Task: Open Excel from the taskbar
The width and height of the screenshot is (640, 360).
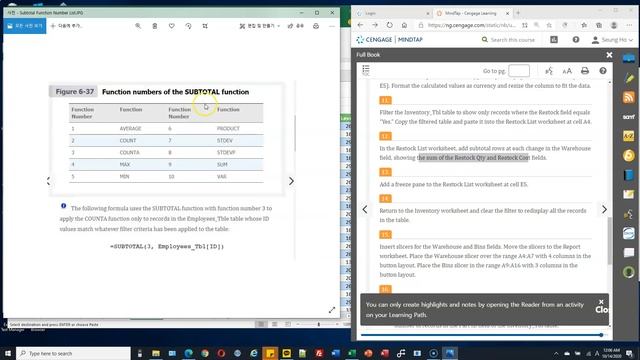Action: pyautogui.click(x=352, y=353)
